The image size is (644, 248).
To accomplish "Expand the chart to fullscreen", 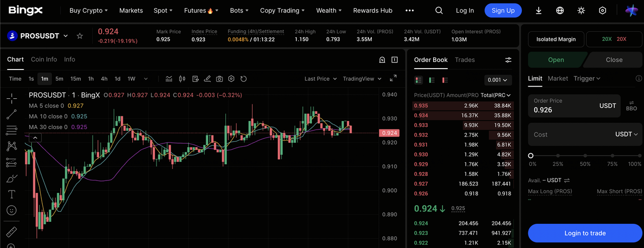I will (x=393, y=78).
